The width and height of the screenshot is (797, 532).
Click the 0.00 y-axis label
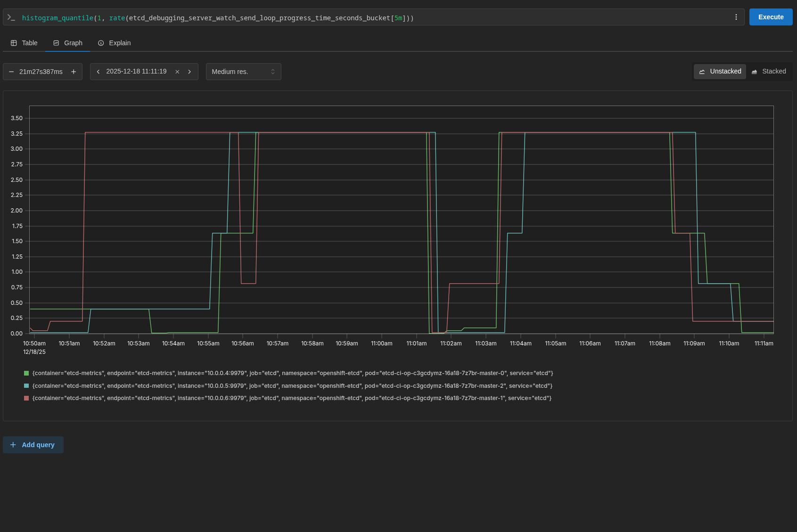[x=17, y=334]
